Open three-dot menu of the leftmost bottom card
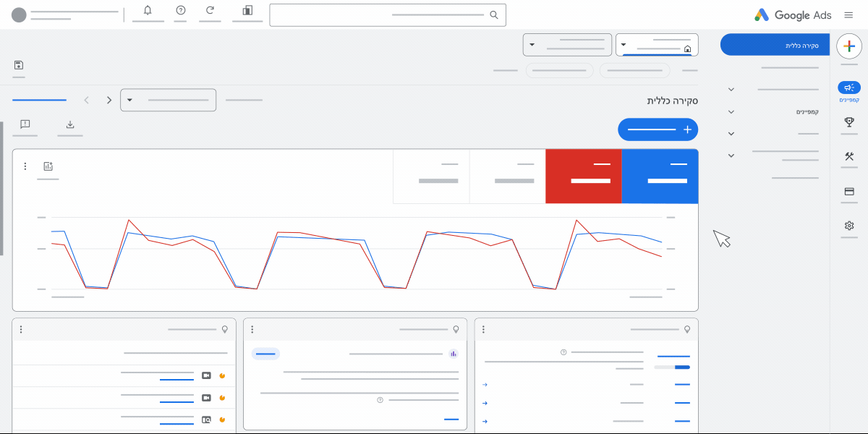 tap(20, 329)
